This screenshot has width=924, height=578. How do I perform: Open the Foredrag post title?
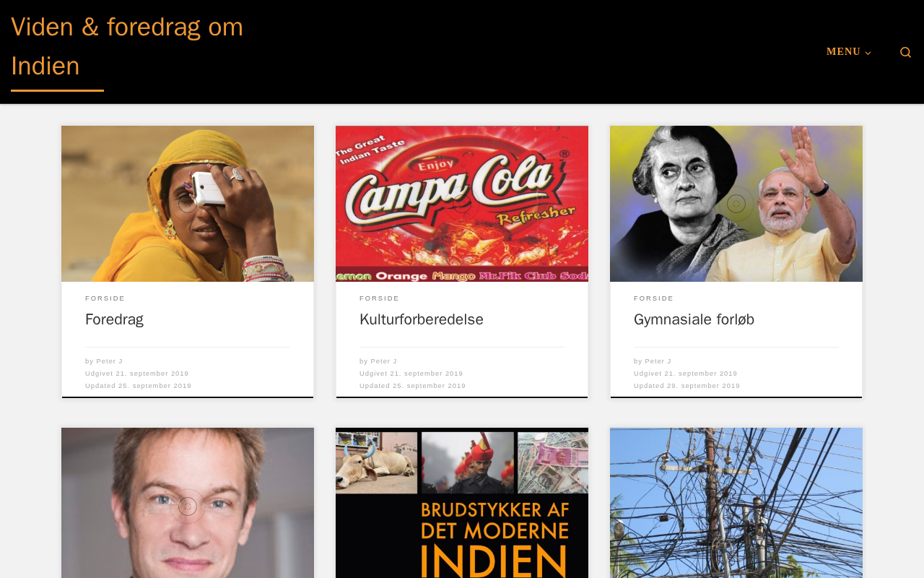pos(114,319)
